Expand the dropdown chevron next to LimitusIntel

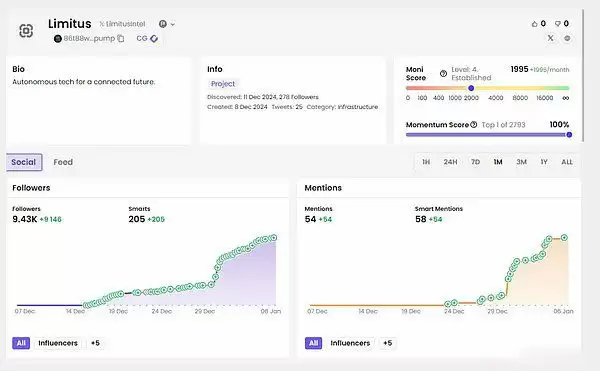(x=173, y=24)
